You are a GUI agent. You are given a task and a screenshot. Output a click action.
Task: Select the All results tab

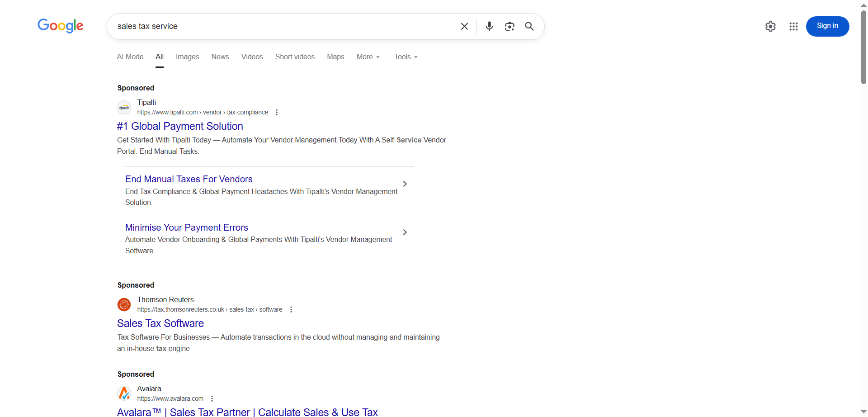tap(160, 57)
